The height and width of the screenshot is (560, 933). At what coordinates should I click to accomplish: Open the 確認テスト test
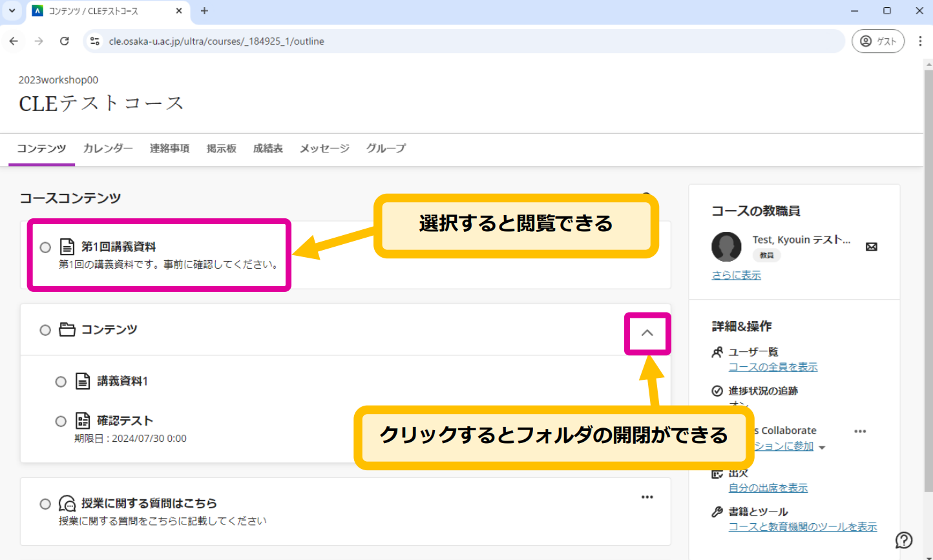(125, 420)
